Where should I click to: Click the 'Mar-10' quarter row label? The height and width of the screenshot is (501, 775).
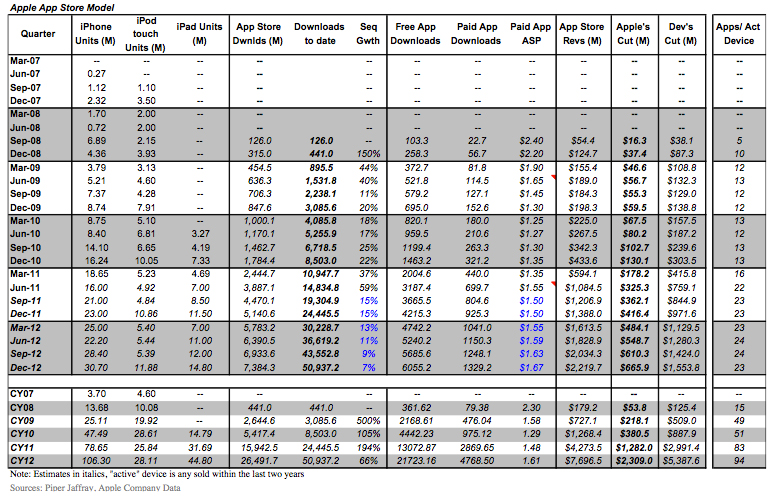pyautogui.click(x=25, y=221)
